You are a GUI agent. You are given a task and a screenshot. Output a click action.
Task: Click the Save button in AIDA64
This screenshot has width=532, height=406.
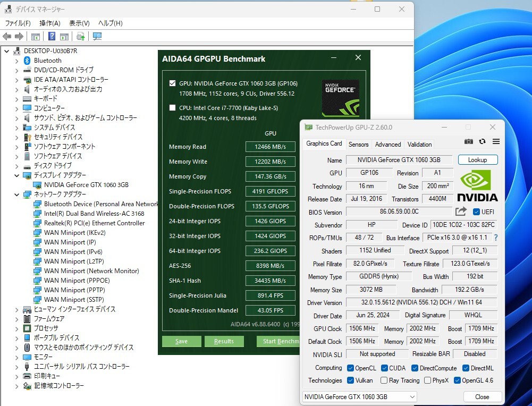(182, 341)
